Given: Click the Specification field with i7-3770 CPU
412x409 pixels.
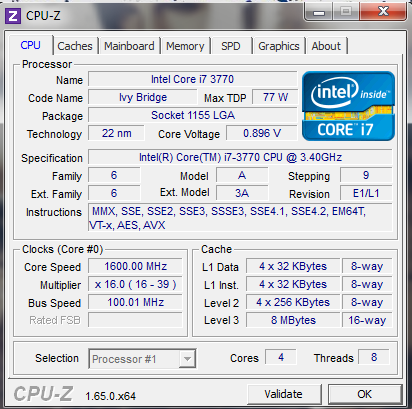Looking at the screenshot, I should pyautogui.click(x=240, y=157).
